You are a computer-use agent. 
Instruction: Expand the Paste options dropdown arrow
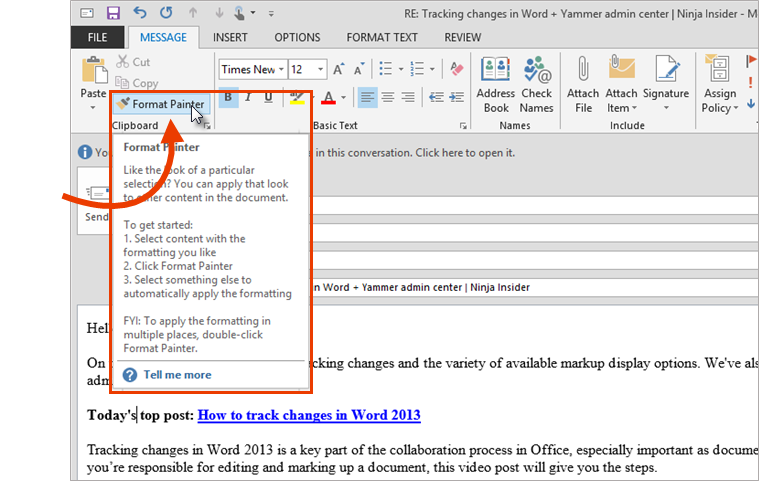[93, 107]
